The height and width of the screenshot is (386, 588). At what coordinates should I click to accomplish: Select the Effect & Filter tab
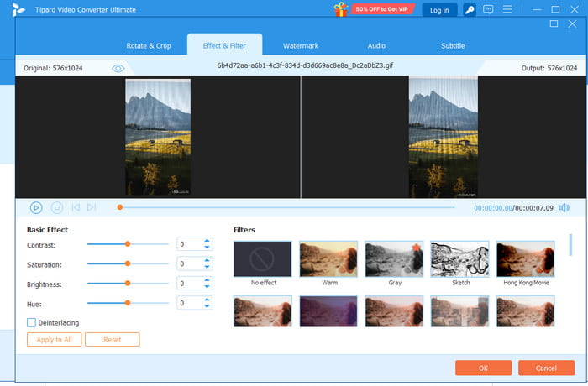pos(224,45)
